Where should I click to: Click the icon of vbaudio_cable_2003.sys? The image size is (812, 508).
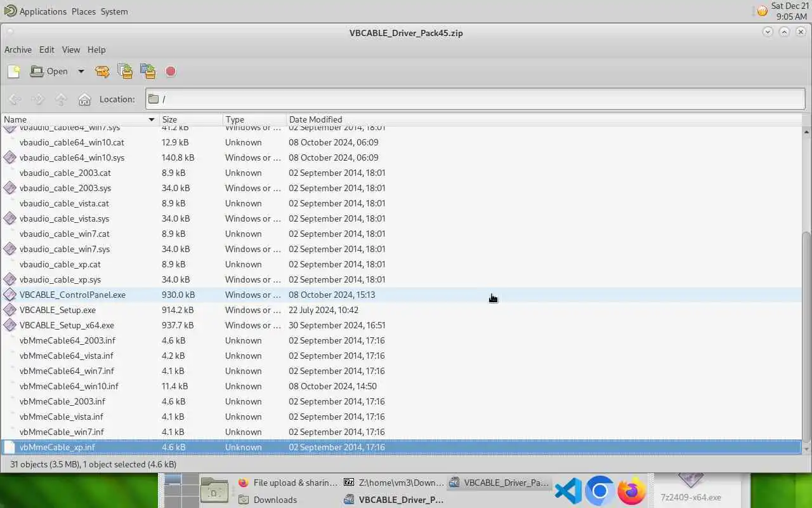click(10, 188)
